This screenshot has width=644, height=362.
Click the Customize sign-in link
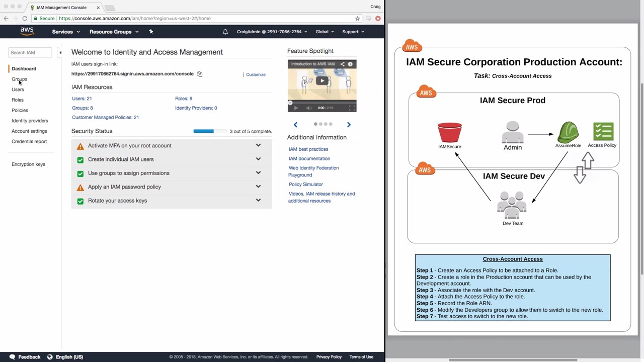(256, 74)
